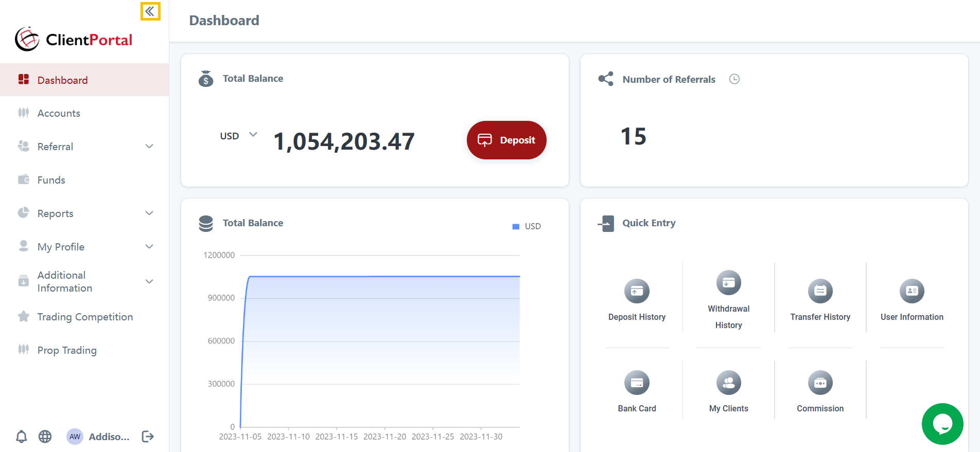Open the Withdrawal History quick entry icon
The image size is (980, 452).
[728, 283]
